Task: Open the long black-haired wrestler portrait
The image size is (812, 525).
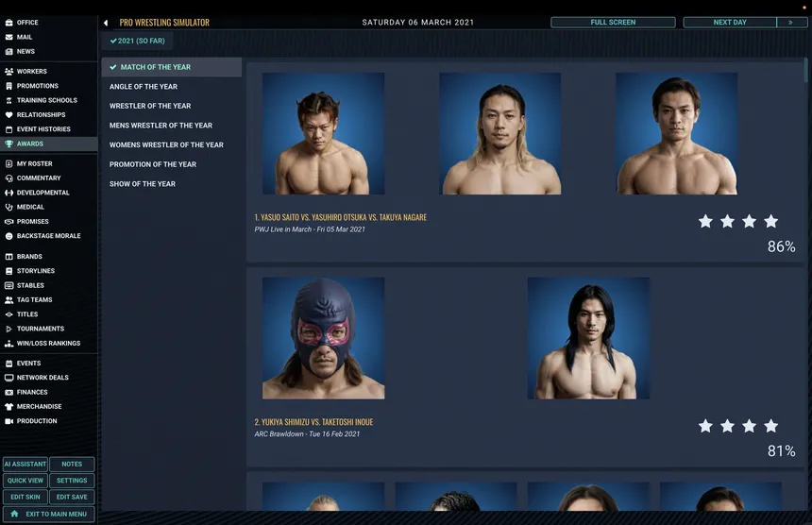Action: coord(589,338)
